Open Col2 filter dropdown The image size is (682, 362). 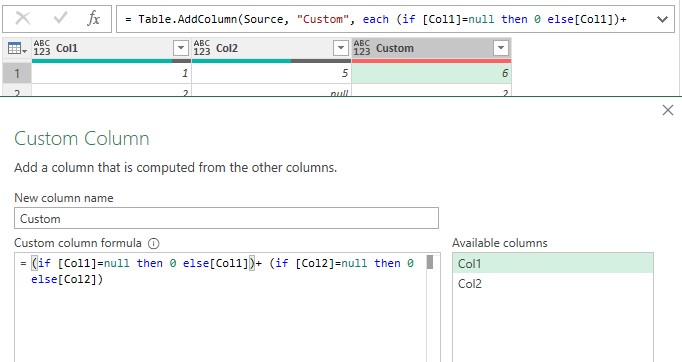click(x=341, y=48)
